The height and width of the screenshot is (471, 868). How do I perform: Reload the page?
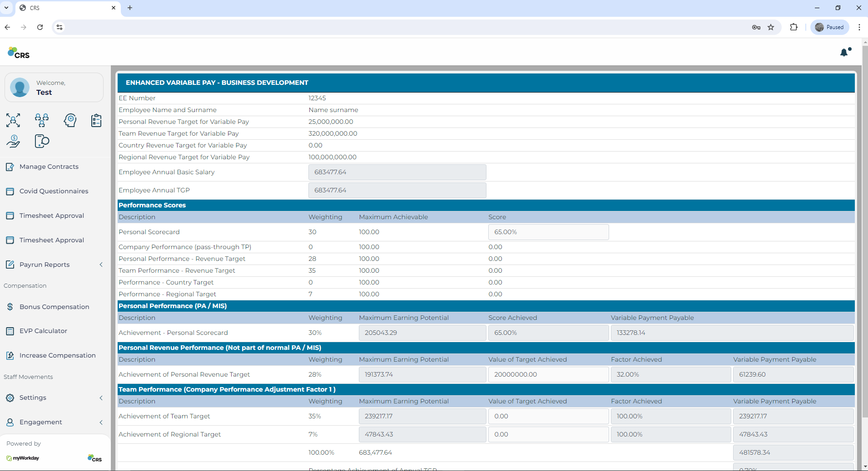coord(40,27)
